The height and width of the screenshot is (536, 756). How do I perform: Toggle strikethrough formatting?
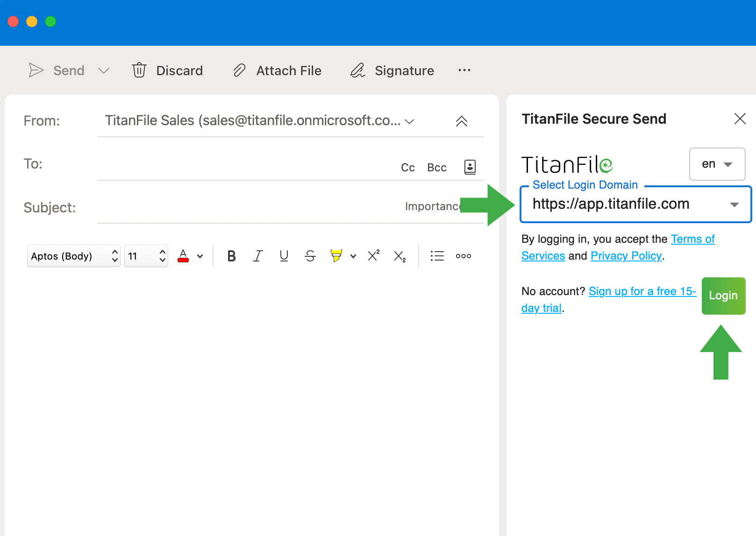(x=310, y=256)
